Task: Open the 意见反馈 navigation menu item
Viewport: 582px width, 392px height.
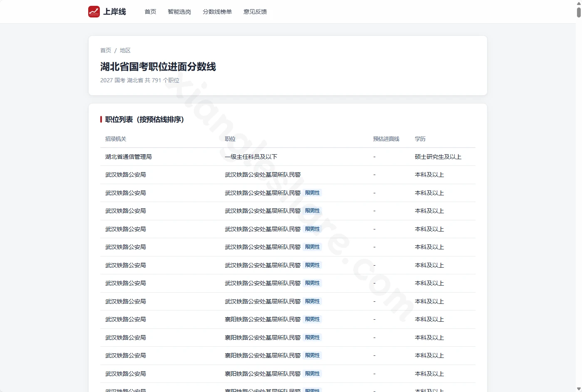Action: pyautogui.click(x=255, y=12)
